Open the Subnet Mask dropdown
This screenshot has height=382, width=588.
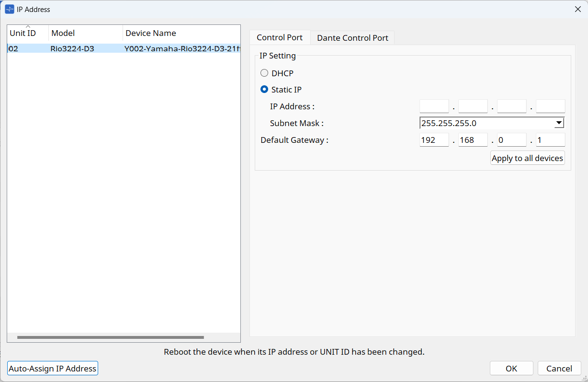[x=558, y=123]
